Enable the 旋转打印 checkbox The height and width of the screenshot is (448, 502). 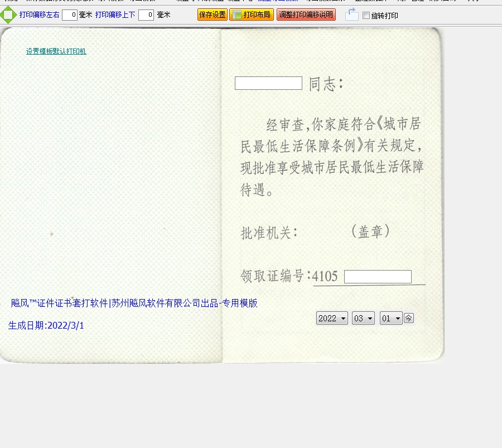point(366,16)
